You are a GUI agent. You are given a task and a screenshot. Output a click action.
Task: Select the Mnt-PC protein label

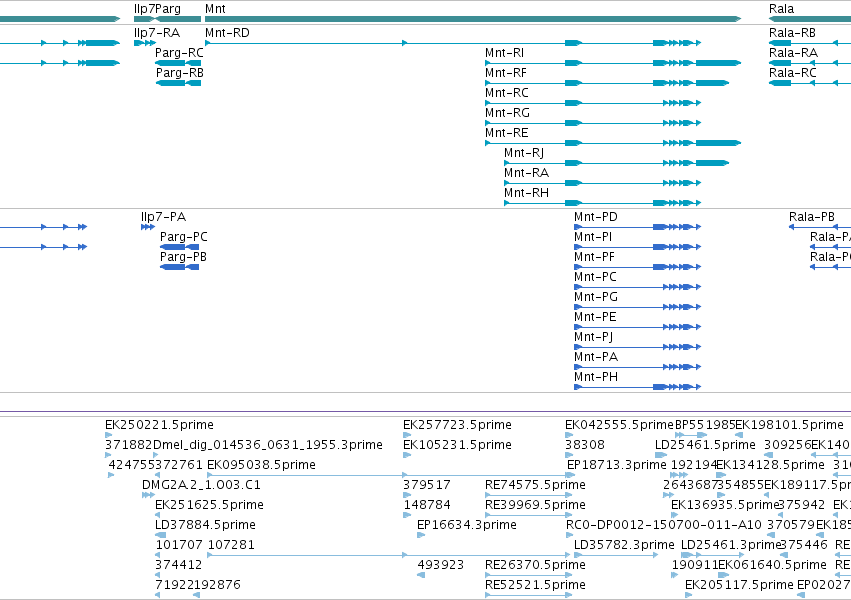[x=595, y=277]
